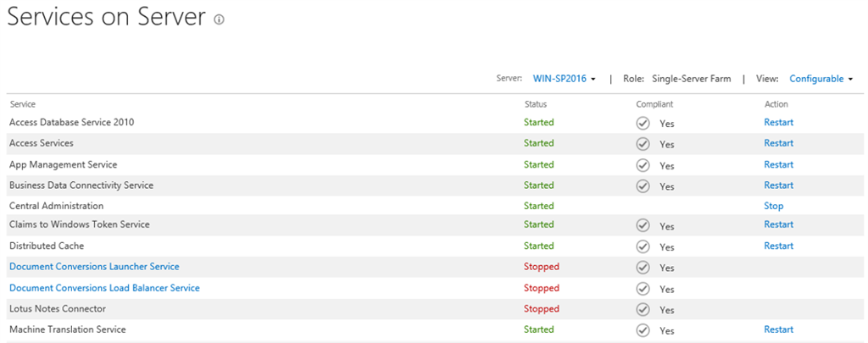This screenshot has width=868, height=343.
Task: Open Document Conversions Load Balancer Service link
Action: point(104,288)
